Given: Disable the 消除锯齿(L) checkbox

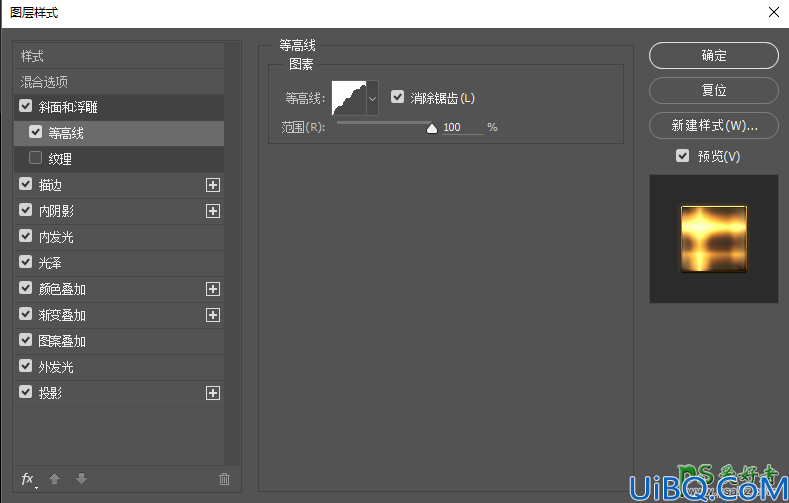Looking at the screenshot, I should point(398,97).
